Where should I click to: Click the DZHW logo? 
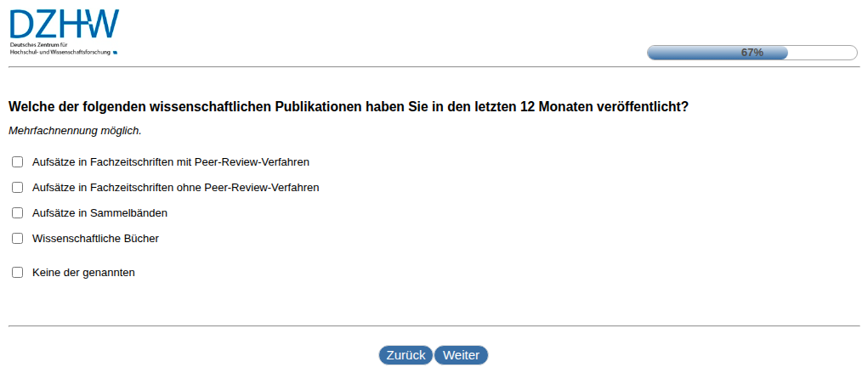[x=65, y=31]
